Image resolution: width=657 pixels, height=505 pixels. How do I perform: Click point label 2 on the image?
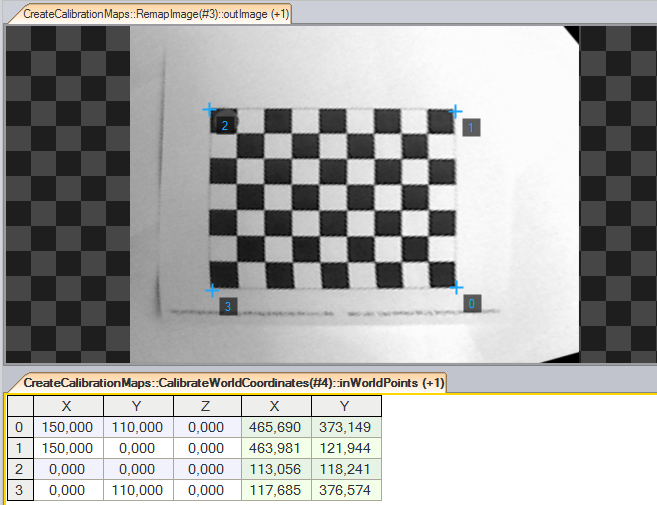click(x=225, y=125)
